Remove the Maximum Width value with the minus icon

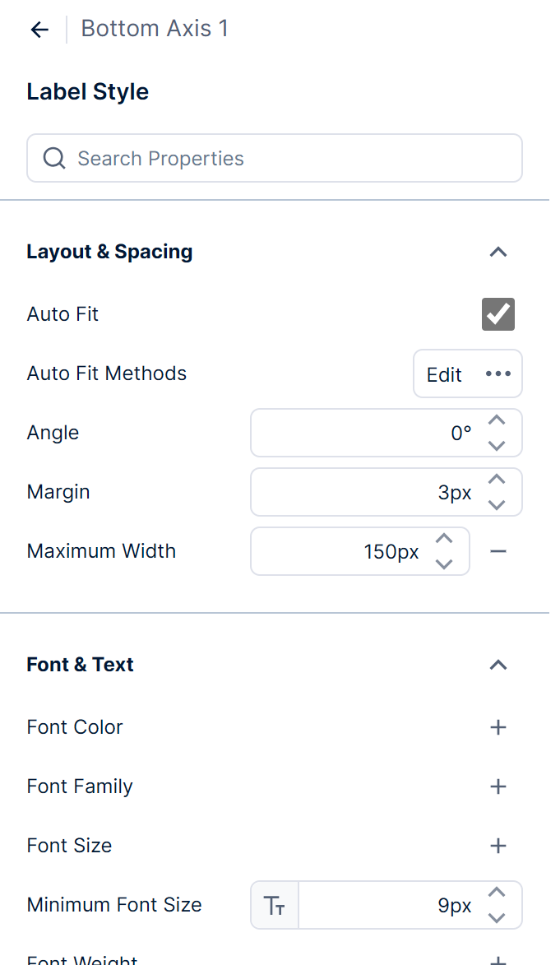[x=498, y=551]
